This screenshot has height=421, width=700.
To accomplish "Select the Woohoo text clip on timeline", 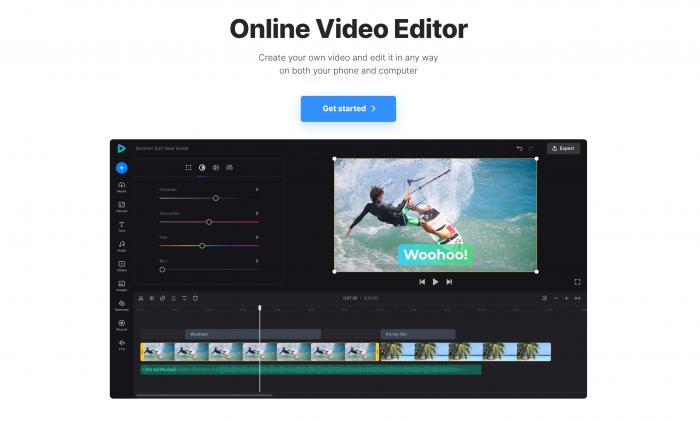I will point(253,334).
